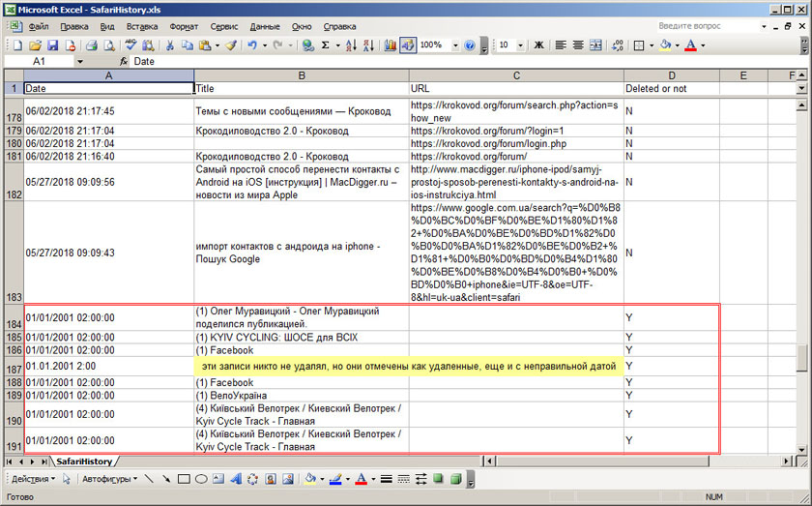Choose the Dash Style icon
The image size is (812, 506).
404,479
